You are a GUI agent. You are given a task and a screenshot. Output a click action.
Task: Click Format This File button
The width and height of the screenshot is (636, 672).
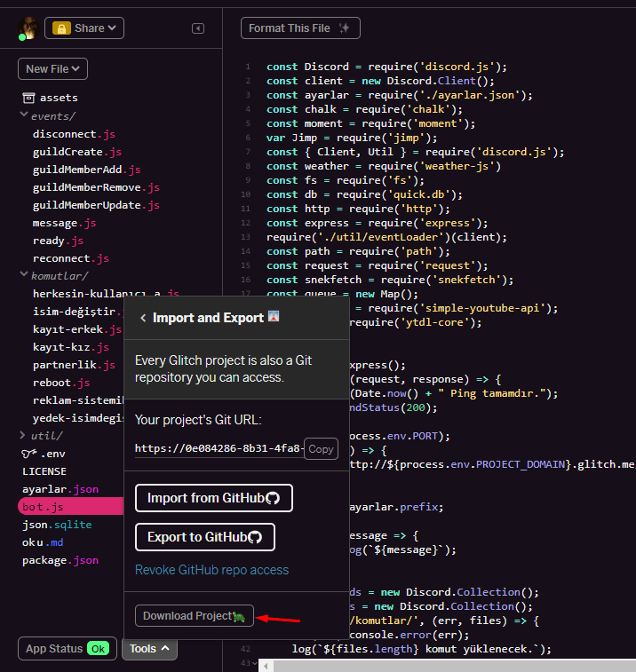click(x=300, y=28)
